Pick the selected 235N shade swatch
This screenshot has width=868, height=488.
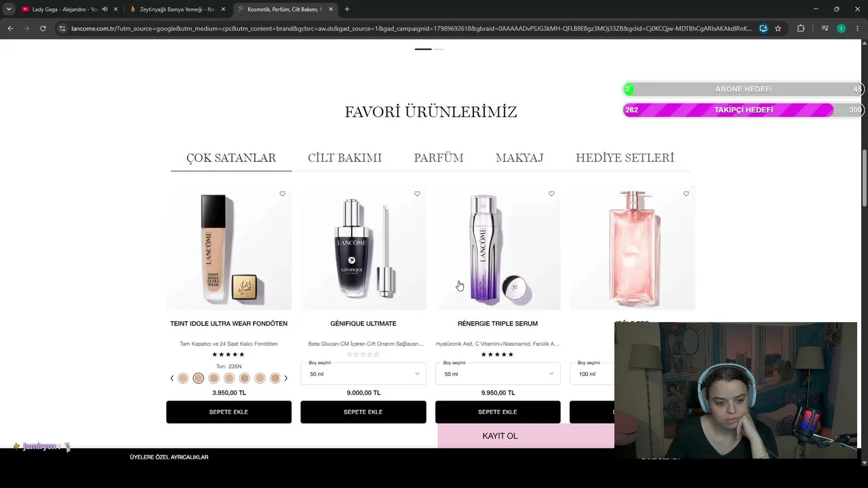click(198, 378)
